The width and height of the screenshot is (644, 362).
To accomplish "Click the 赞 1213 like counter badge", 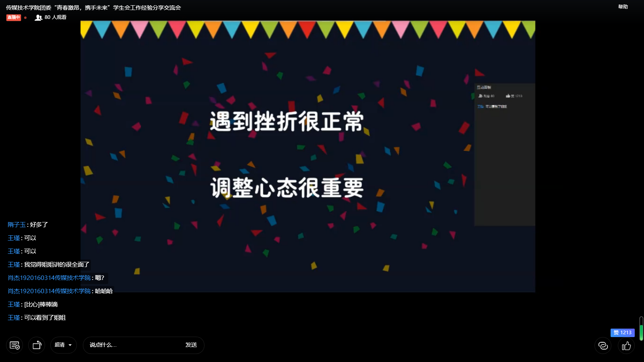I will pos(622,333).
